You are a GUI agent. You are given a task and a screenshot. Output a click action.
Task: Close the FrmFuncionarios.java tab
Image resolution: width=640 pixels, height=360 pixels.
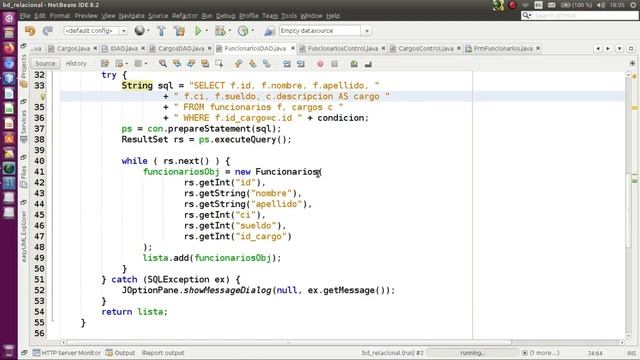point(538,48)
